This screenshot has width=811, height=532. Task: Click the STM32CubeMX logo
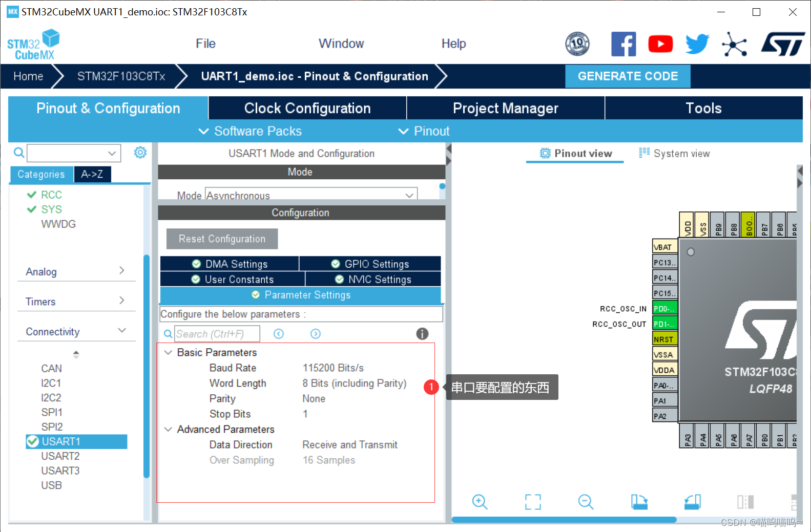pos(33,45)
